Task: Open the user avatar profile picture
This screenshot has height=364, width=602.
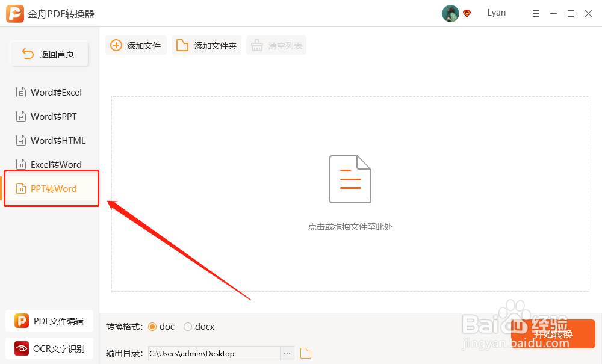Action: [450, 14]
